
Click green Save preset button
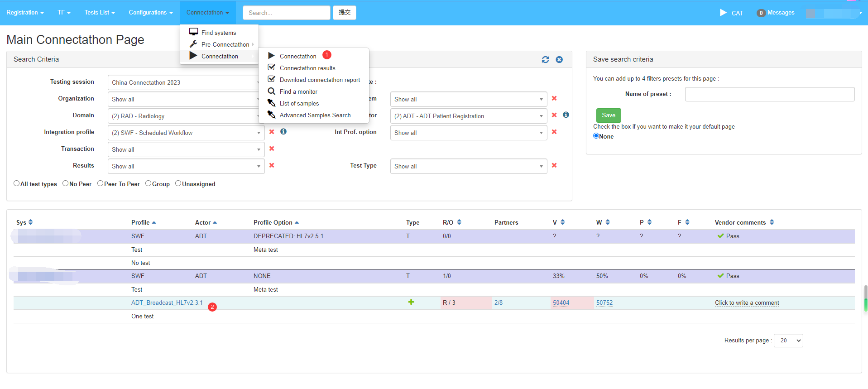(609, 115)
